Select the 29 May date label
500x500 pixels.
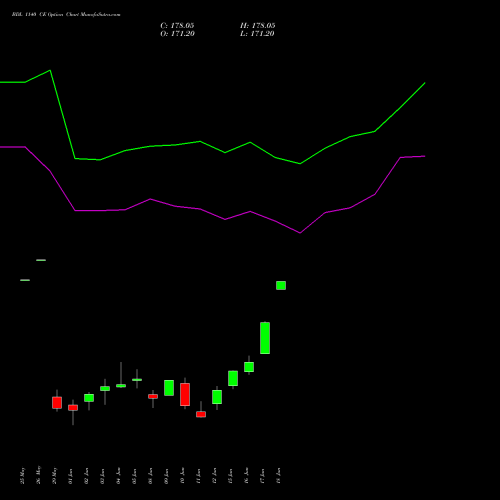(54, 476)
